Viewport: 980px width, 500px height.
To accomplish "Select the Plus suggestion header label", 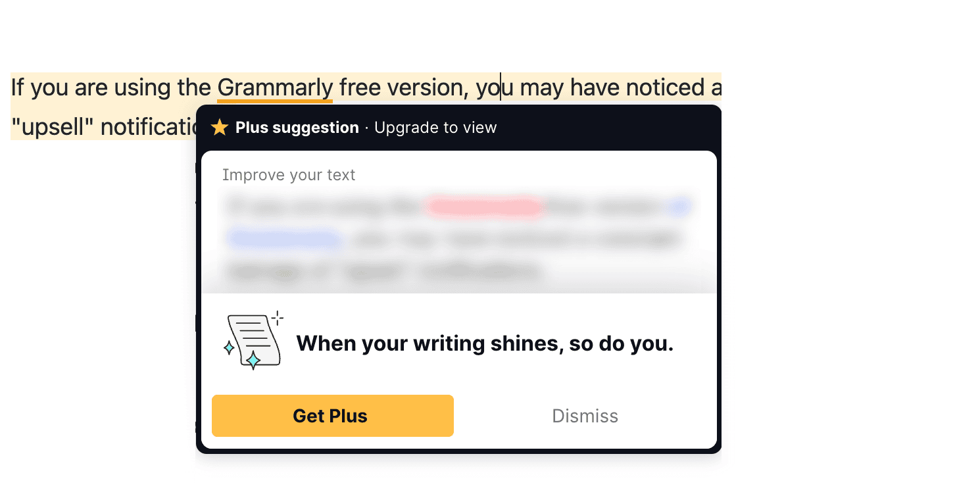I will pyautogui.click(x=297, y=128).
